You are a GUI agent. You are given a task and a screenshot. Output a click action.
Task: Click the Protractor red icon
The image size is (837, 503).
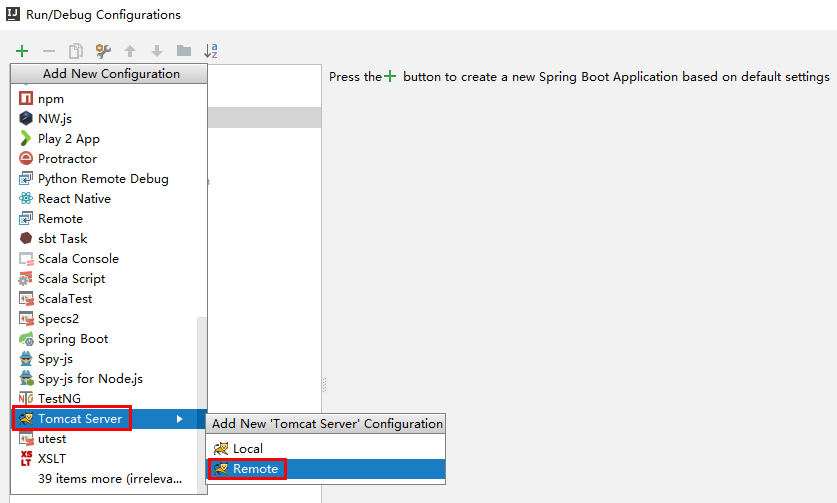point(26,158)
